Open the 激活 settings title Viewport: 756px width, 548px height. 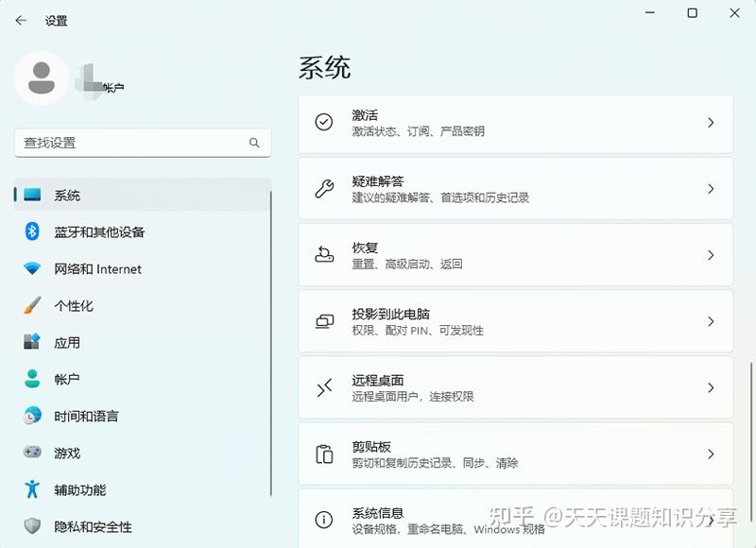365,115
